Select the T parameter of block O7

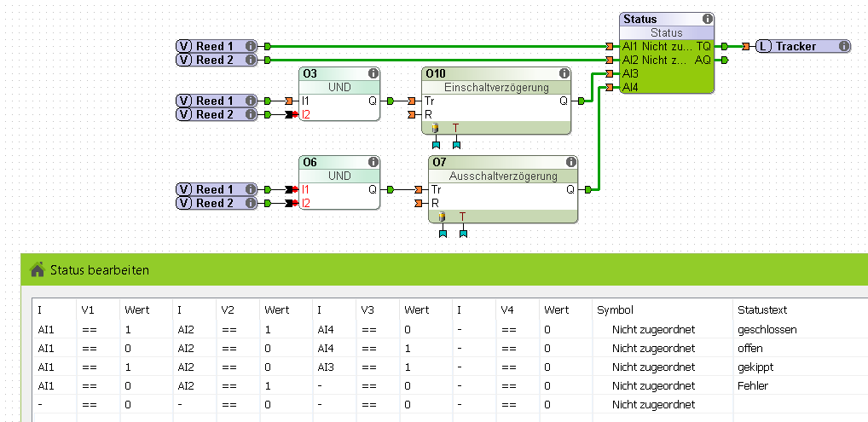(463, 217)
